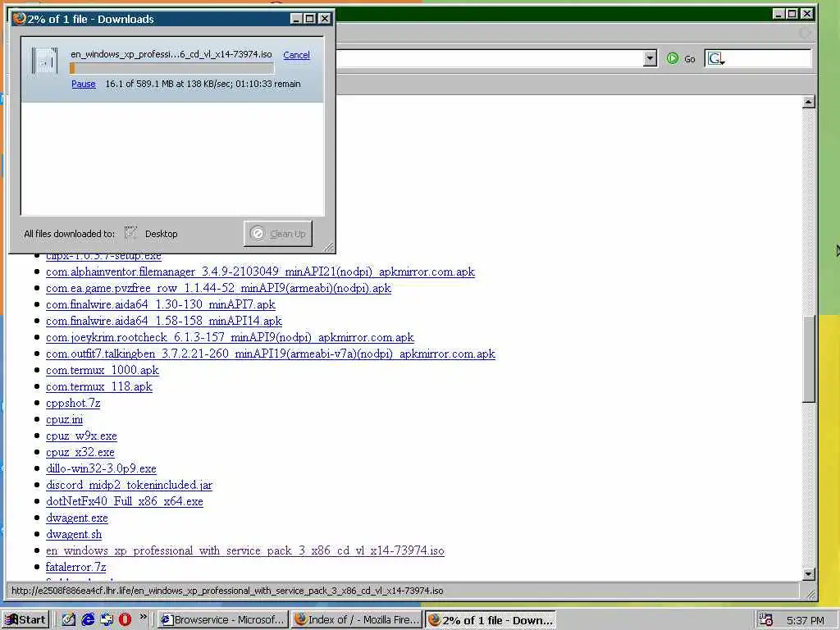Viewport: 840px width, 630px height.
Task: Open dwagent.exe link
Action: click(76, 518)
